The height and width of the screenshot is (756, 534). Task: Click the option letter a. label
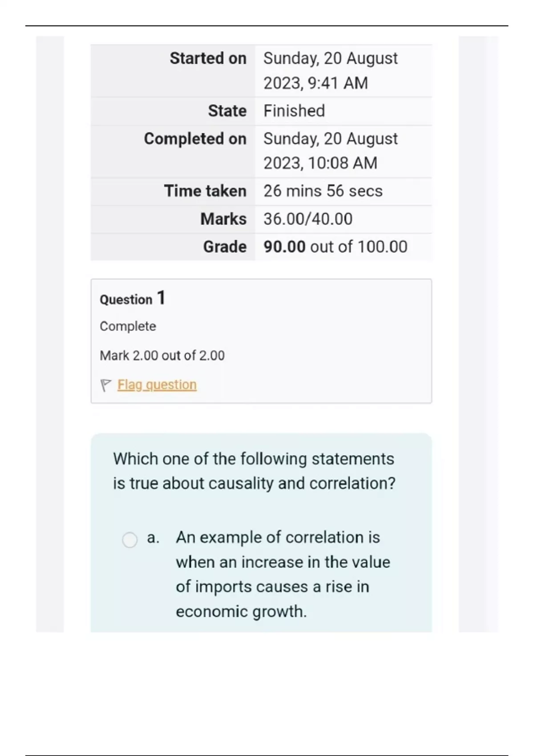[153, 538]
